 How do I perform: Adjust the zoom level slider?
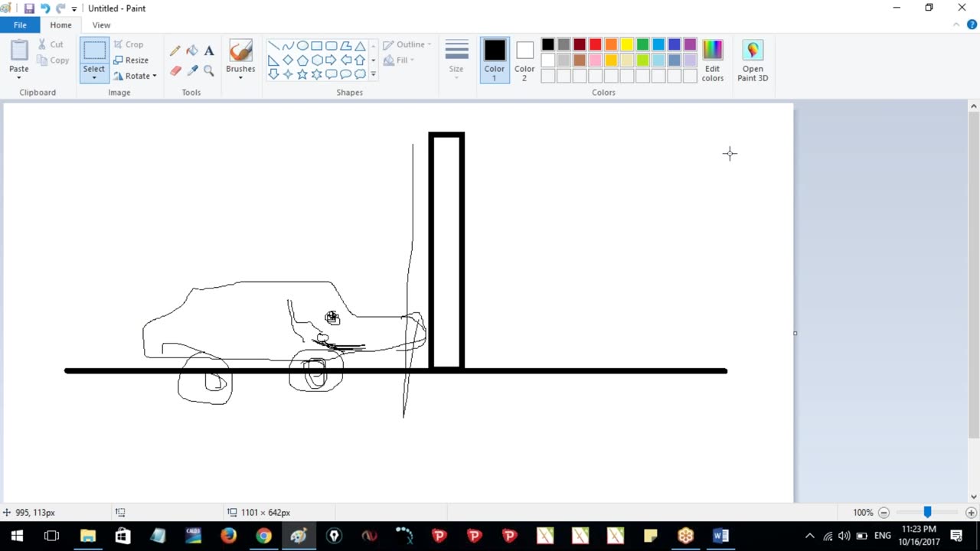(927, 512)
